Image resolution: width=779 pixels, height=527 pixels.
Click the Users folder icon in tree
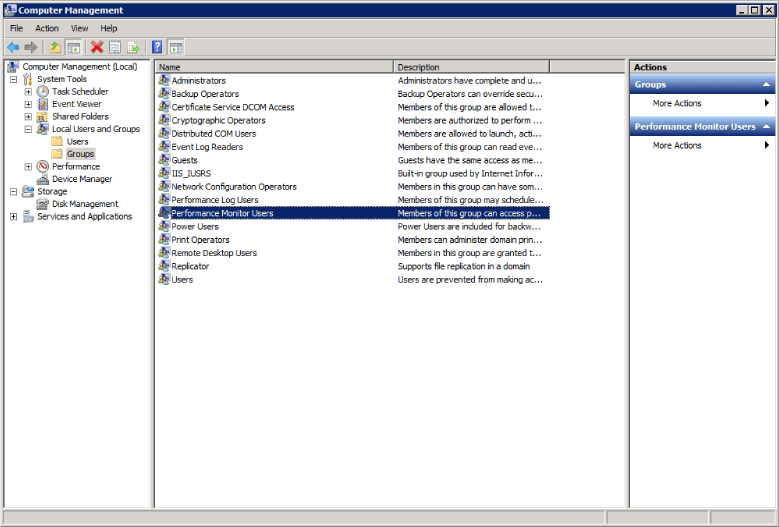57,142
